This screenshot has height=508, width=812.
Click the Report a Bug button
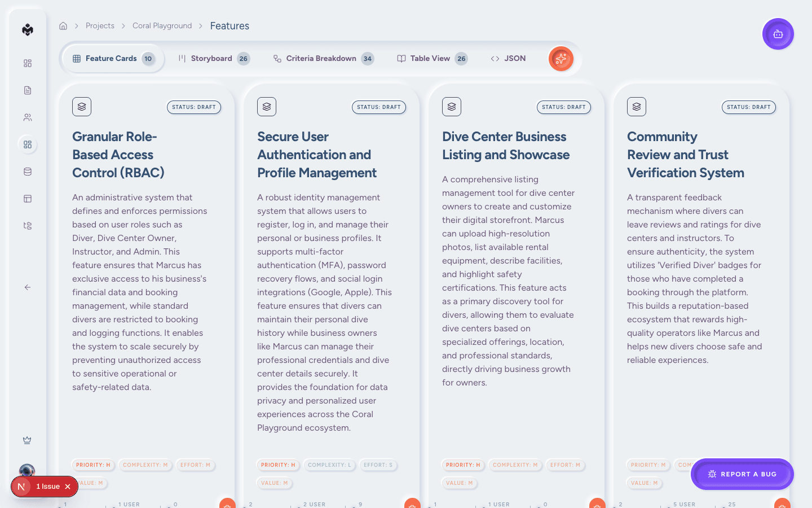click(742, 474)
